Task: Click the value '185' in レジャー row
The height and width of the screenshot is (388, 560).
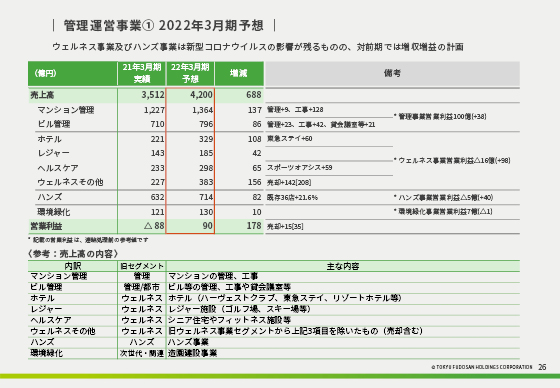Action: (x=206, y=154)
